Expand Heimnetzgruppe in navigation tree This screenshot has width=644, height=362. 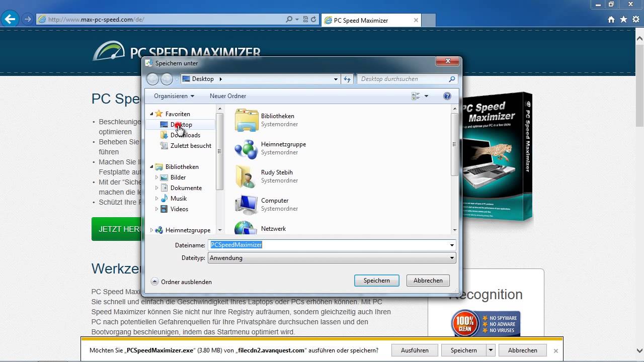151,230
